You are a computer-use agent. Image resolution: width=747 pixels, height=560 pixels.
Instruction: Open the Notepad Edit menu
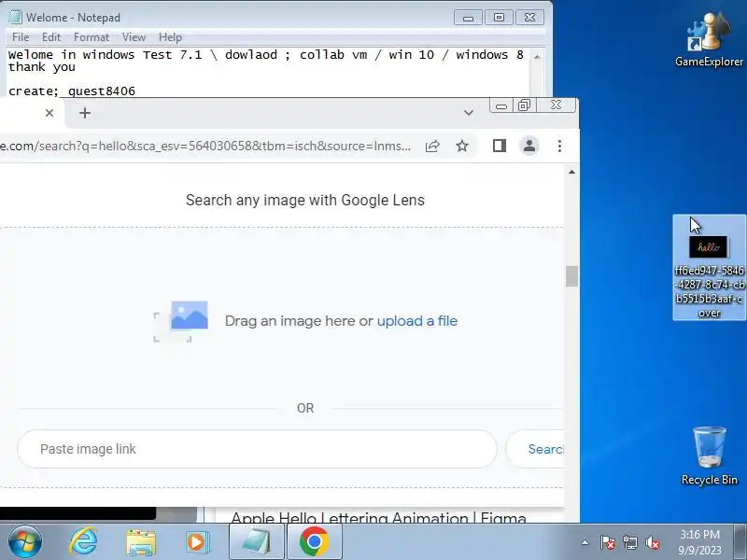coord(51,37)
